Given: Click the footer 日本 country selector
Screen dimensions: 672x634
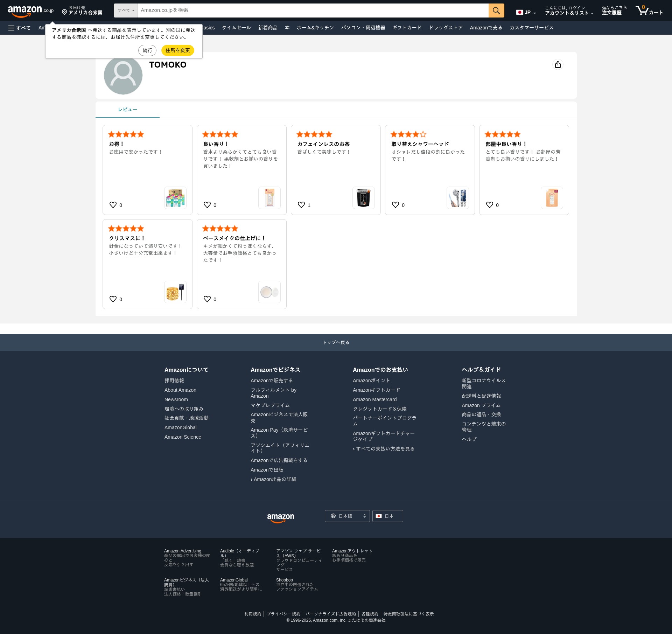Looking at the screenshot, I should click(x=388, y=516).
